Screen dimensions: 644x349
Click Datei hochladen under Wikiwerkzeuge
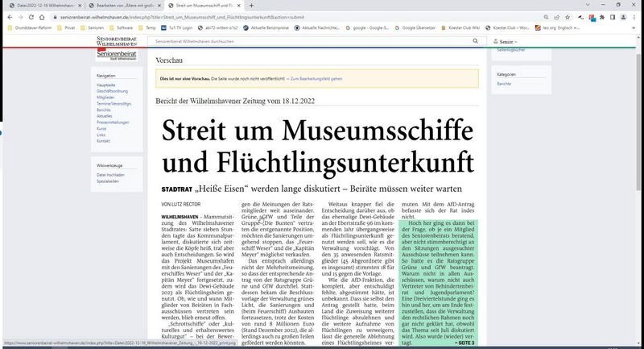pos(110,175)
